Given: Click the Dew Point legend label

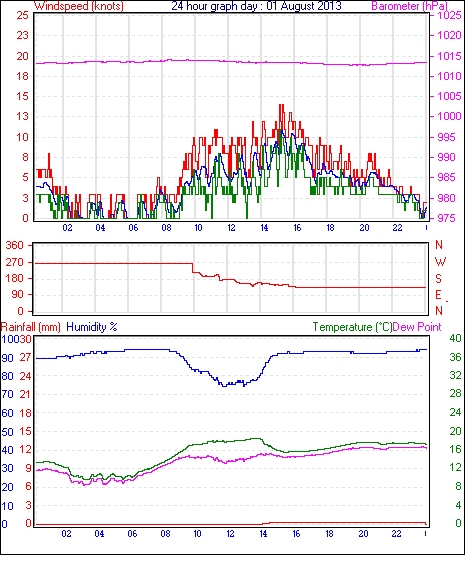Looking at the screenshot, I should coord(417,327).
